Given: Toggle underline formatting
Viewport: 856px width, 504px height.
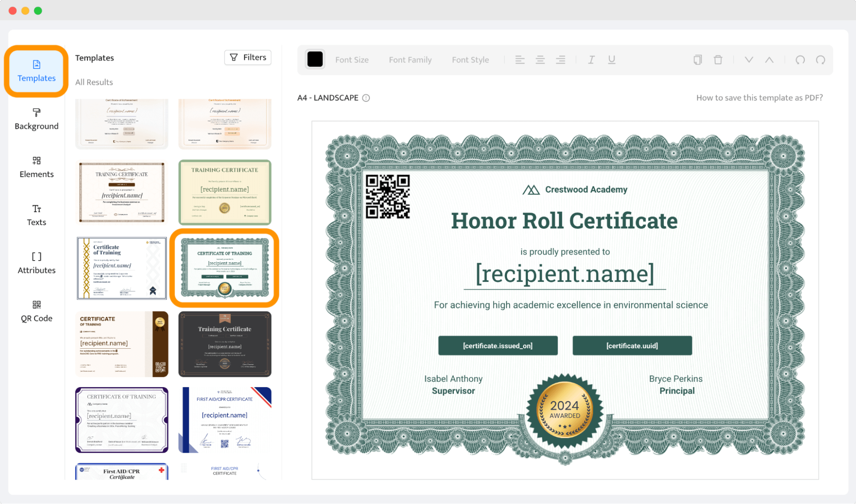Looking at the screenshot, I should [611, 60].
